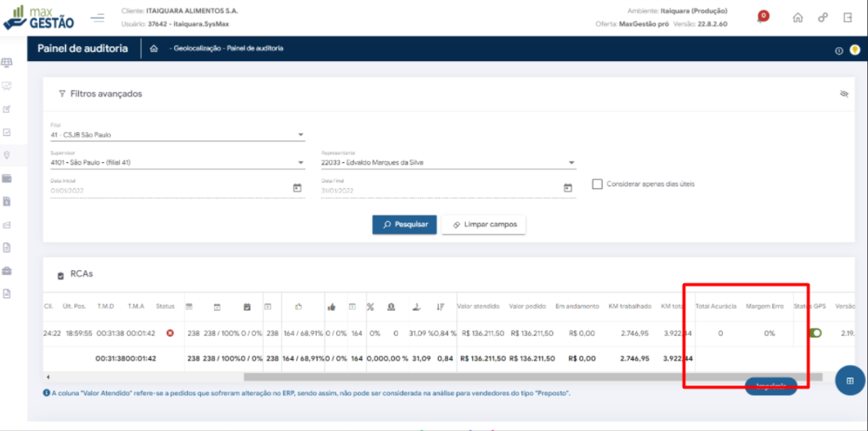
Task: Click the 'T.M.A' column header
Action: tap(135, 306)
